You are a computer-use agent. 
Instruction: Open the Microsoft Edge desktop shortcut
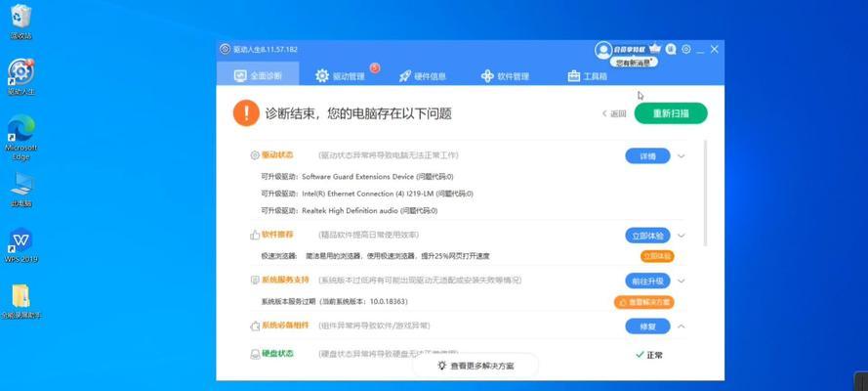(x=21, y=138)
